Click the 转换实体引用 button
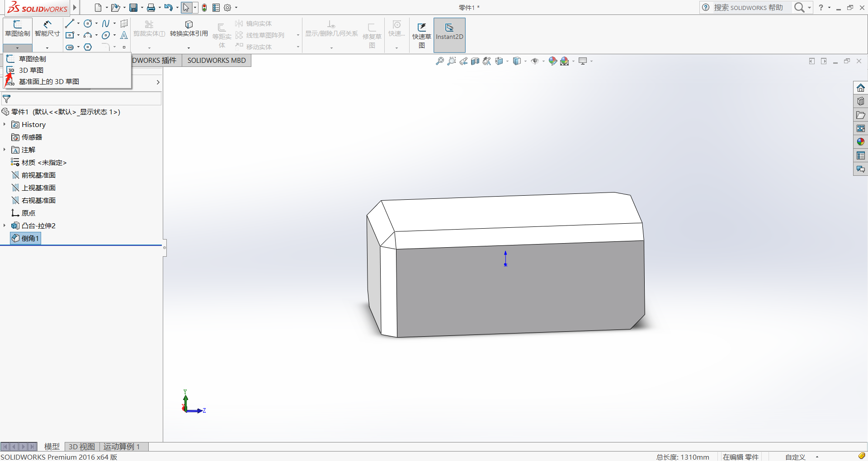 [x=189, y=28]
